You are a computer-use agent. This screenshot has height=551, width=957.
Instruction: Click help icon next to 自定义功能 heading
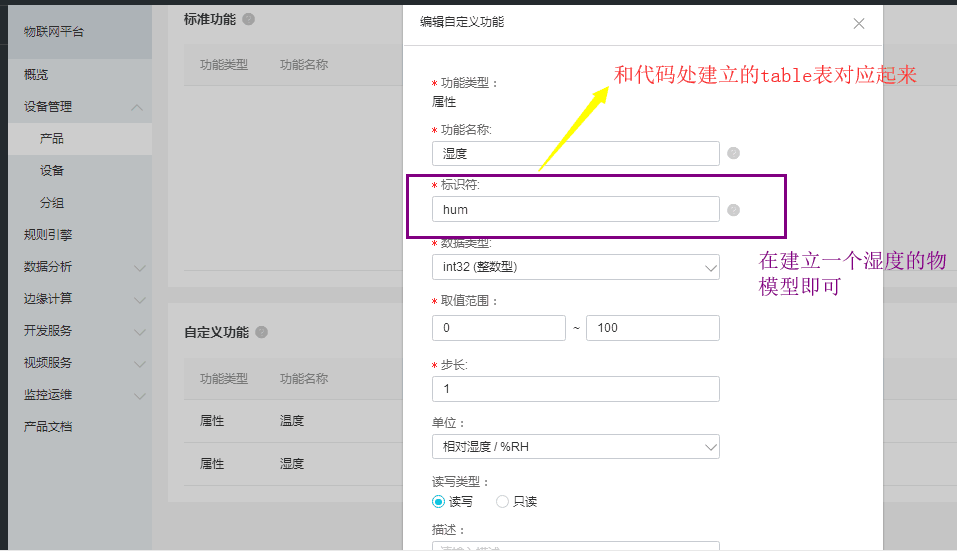click(262, 332)
